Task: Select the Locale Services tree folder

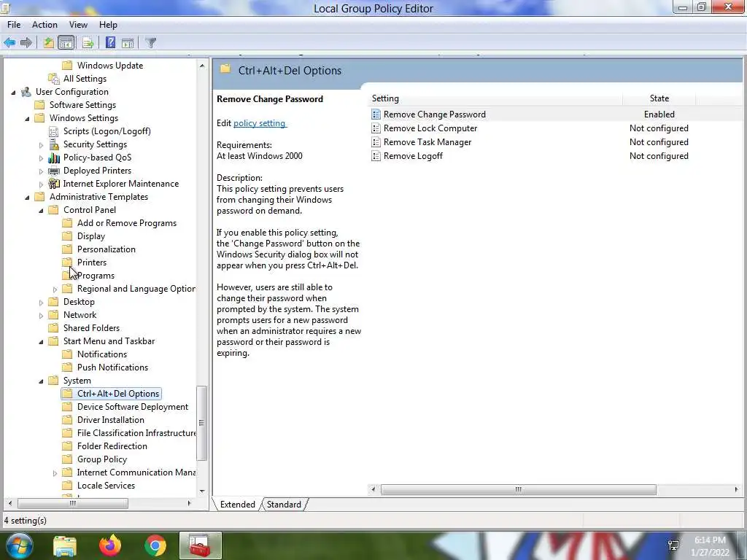Action: [x=106, y=486]
